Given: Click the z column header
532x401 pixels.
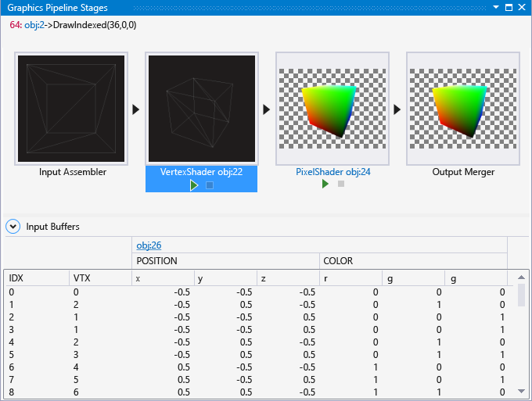Looking at the screenshot, I should coord(288,278).
